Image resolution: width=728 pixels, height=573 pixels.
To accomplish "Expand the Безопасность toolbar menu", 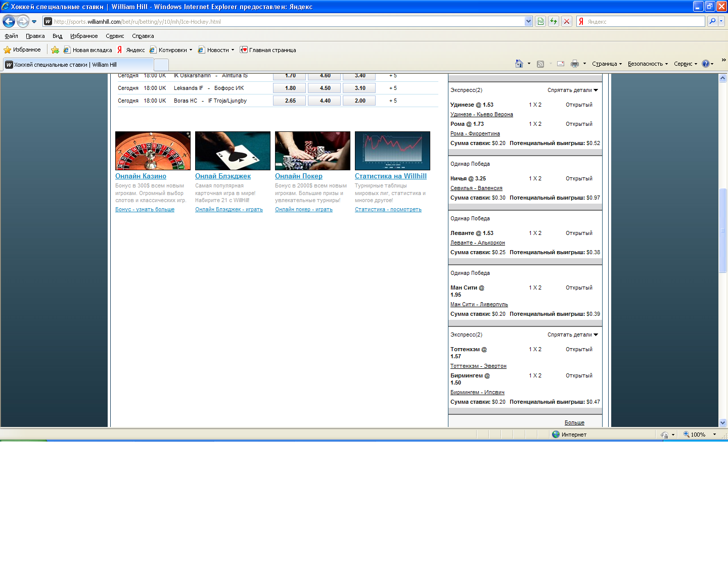I will coord(647,64).
